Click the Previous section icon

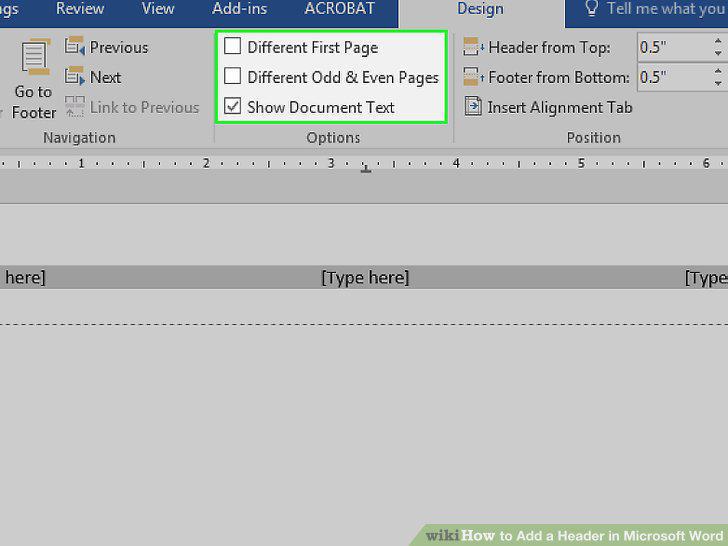tap(74, 46)
